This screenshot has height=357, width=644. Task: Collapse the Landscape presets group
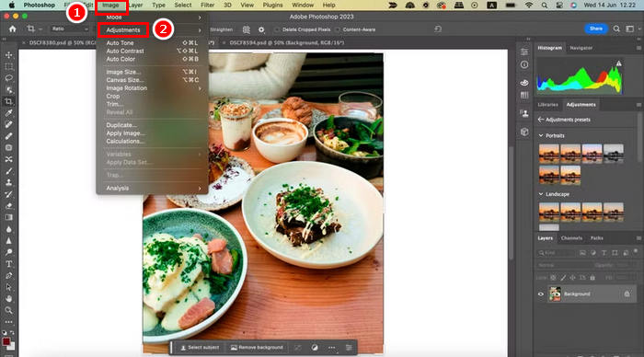(541, 194)
